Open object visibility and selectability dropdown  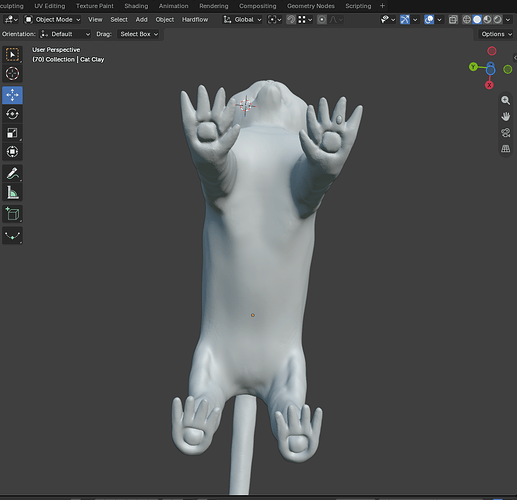coord(388,20)
